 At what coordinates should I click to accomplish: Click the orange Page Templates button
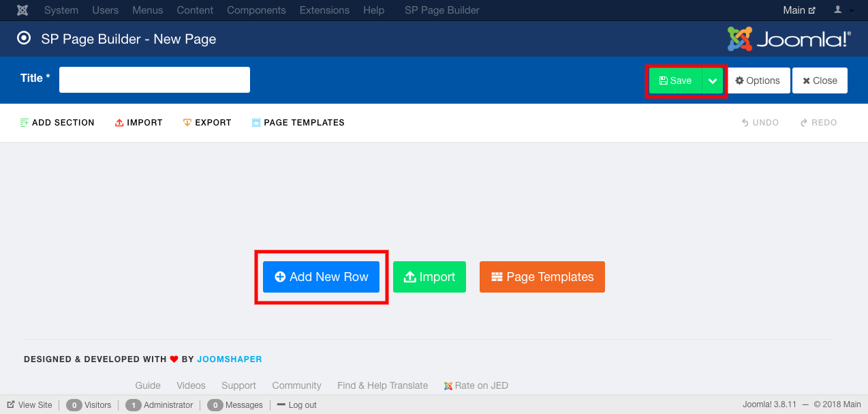tap(542, 277)
